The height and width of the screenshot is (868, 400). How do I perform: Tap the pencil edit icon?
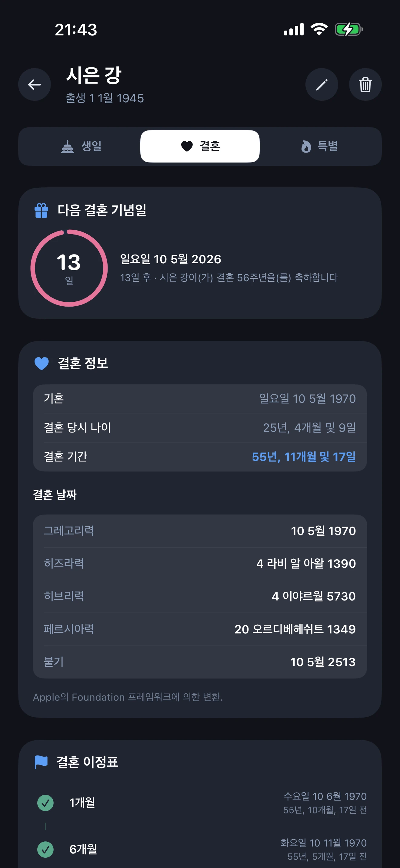tap(322, 84)
